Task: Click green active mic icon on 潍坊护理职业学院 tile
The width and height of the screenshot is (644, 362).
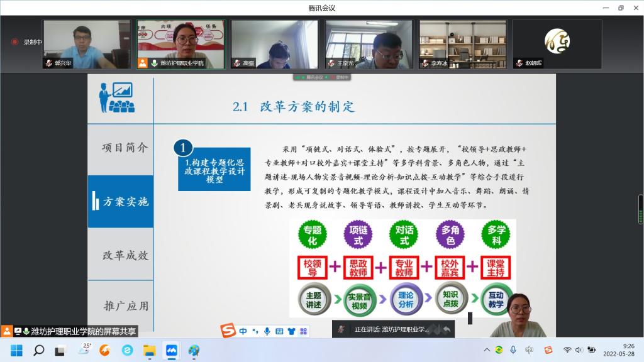Action: [x=155, y=63]
